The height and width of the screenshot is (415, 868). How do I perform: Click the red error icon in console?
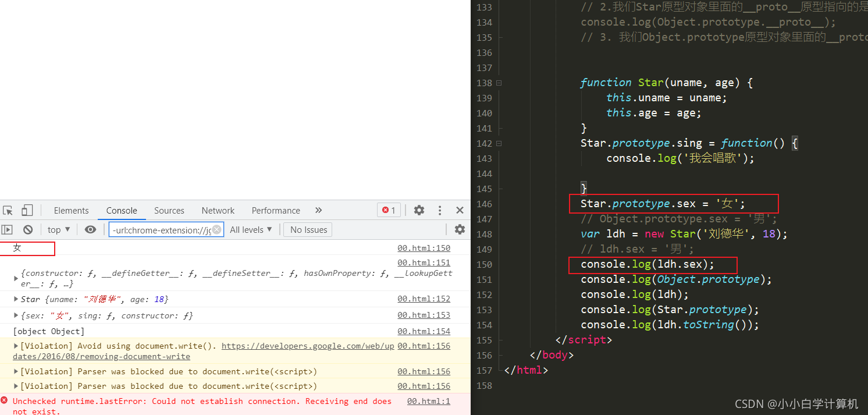click(5, 400)
